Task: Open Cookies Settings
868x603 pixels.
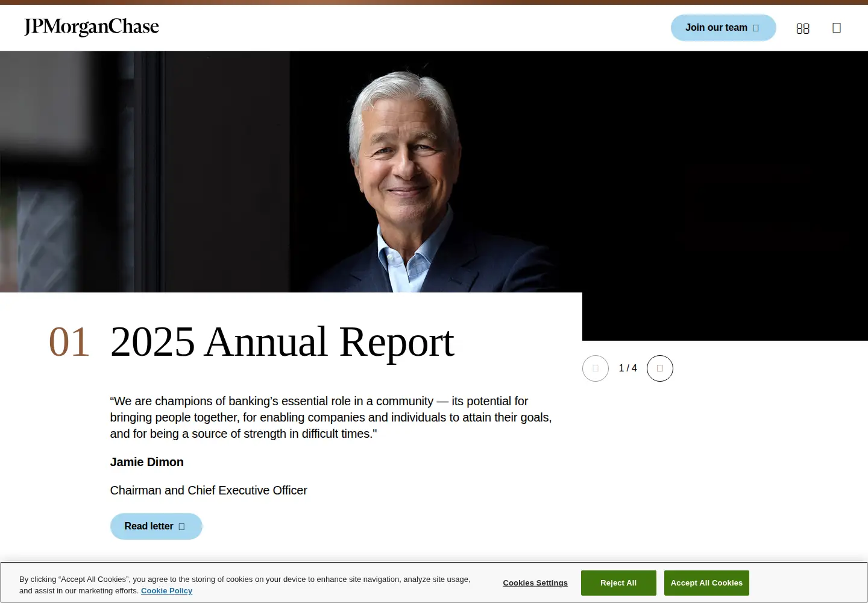Action: tap(535, 583)
